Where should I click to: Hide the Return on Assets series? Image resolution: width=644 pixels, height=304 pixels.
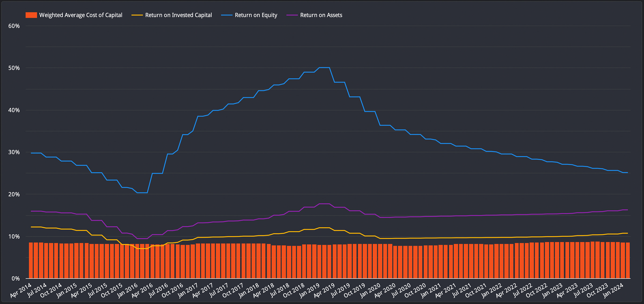(321, 15)
